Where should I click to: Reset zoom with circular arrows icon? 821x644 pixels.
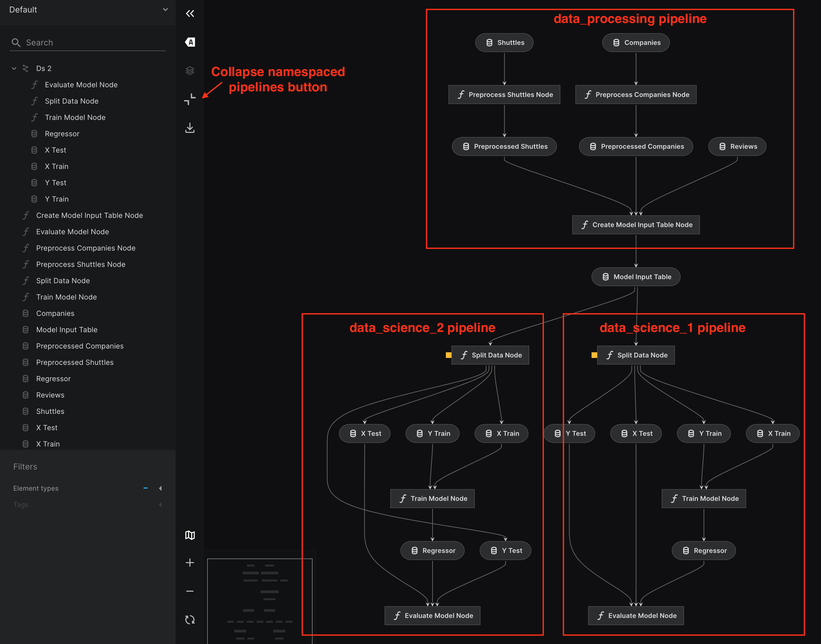[x=190, y=620]
